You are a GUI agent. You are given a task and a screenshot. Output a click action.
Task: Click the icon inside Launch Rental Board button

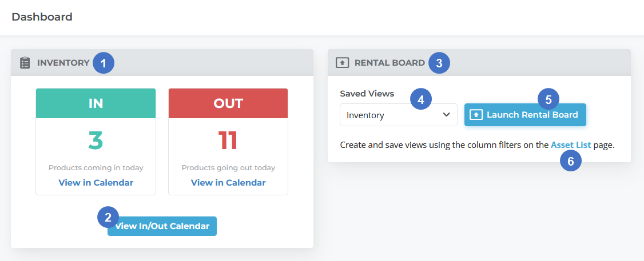coord(476,115)
